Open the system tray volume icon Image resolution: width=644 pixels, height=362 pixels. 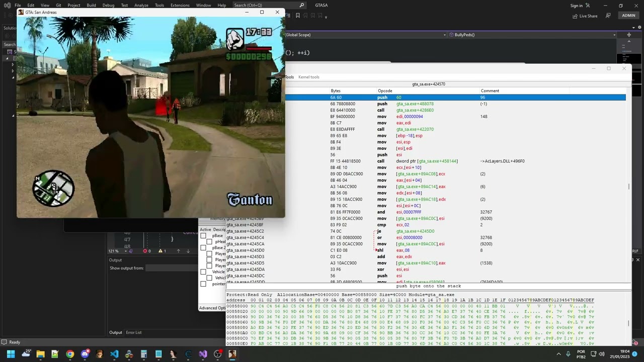602,354
